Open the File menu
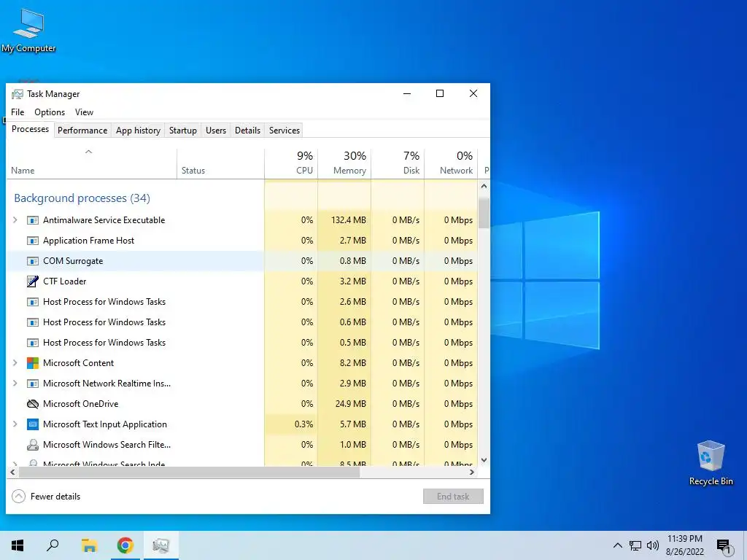747x560 pixels. [18, 112]
